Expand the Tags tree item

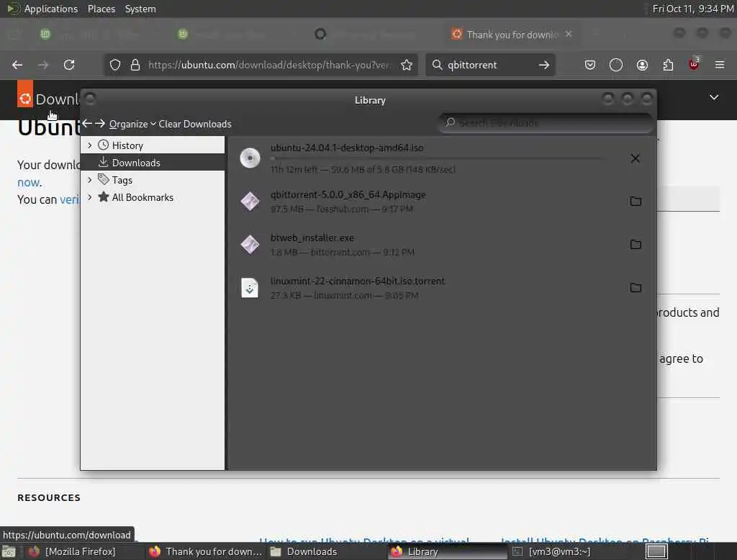[89, 180]
